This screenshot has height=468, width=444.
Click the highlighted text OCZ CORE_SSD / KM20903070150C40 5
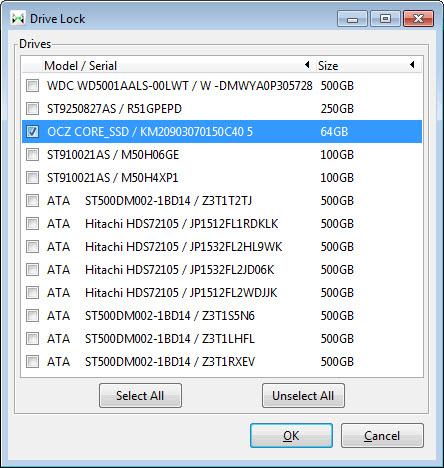(x=150, y=132)
